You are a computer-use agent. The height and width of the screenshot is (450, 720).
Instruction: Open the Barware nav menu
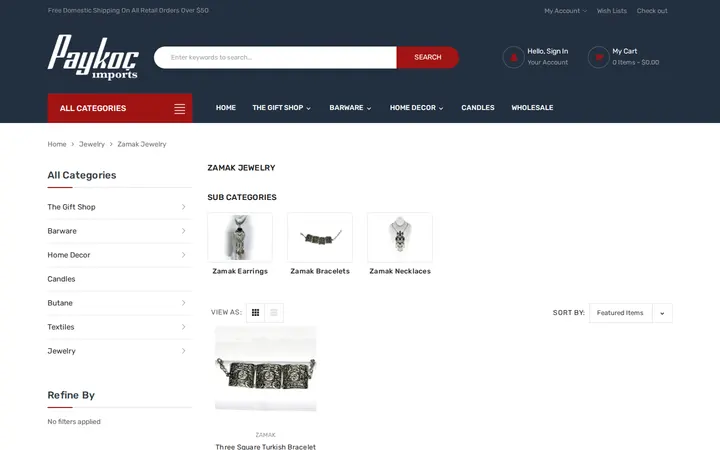(x=350, y=108)
